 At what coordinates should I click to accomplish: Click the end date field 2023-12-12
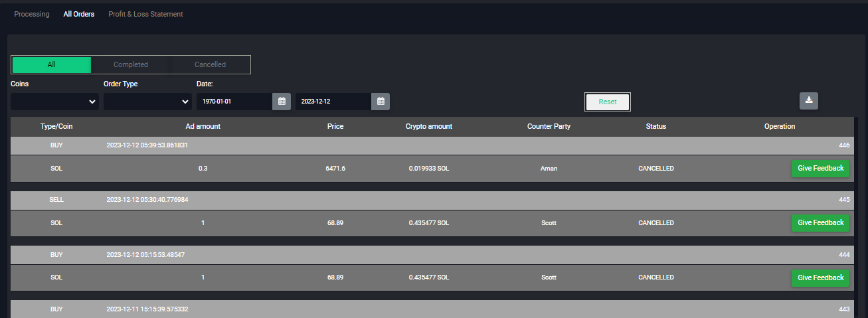[x=333, y=102]
